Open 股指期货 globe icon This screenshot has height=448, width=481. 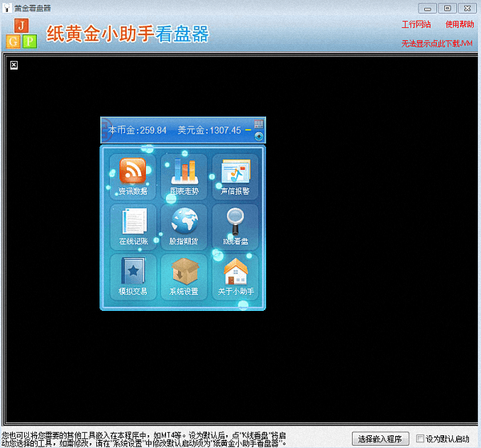pos(184,226)
